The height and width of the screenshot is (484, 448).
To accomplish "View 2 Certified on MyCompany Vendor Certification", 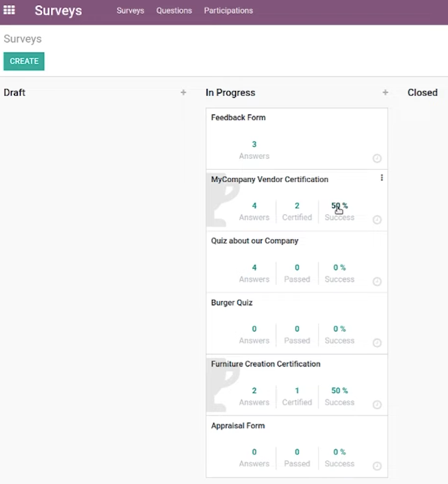I will click(297, 212).
